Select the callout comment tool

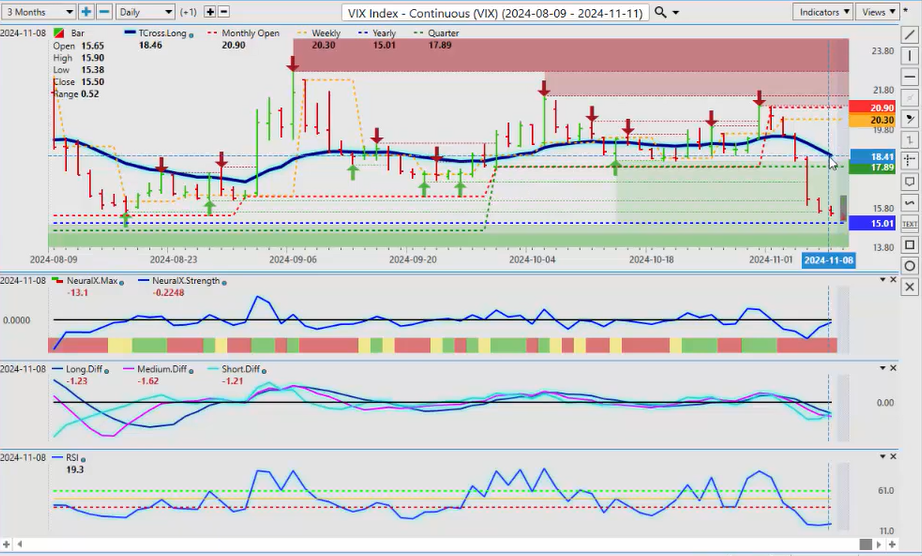coord(909,182)
